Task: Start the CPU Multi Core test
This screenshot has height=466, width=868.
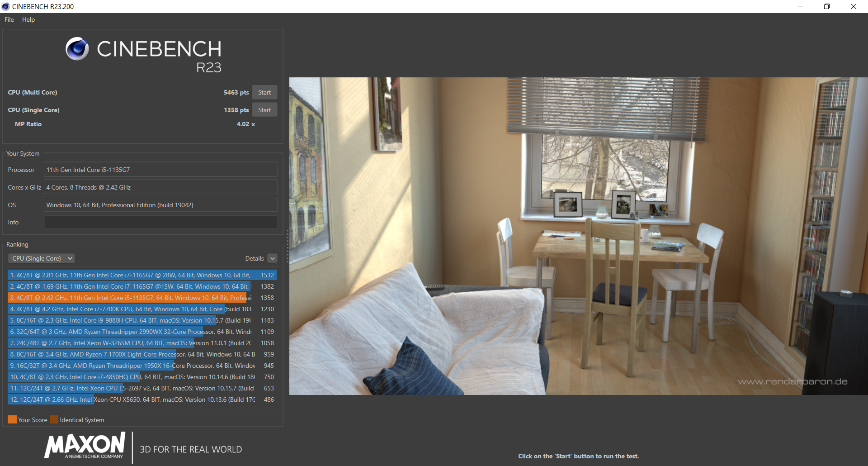Action: pos(264,92)
